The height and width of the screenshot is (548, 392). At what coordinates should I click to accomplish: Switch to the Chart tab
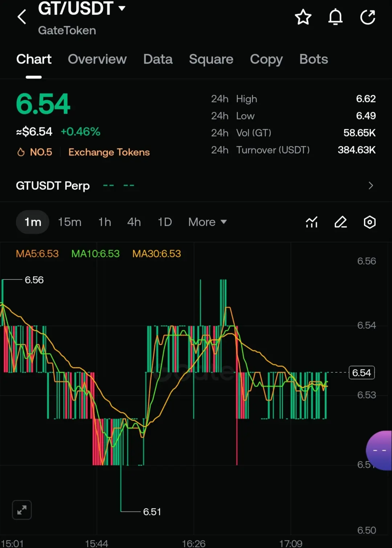tap(34, 59)
